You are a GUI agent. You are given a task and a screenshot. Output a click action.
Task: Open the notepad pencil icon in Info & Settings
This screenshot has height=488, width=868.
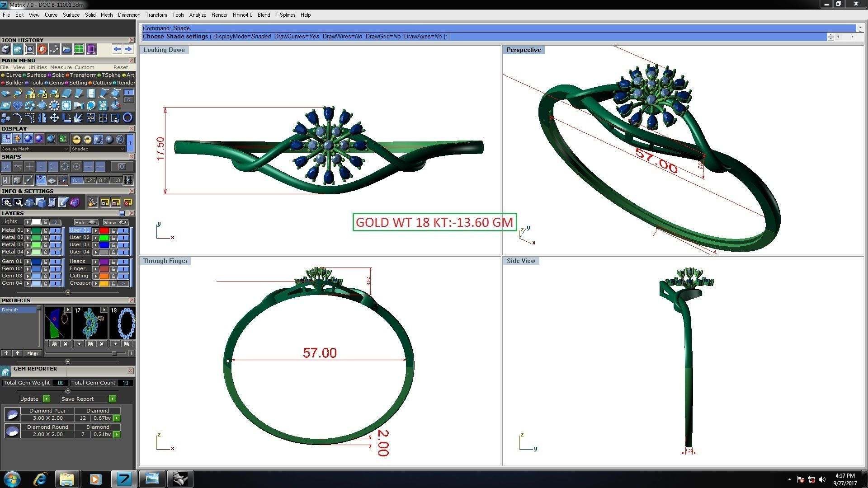63,202
